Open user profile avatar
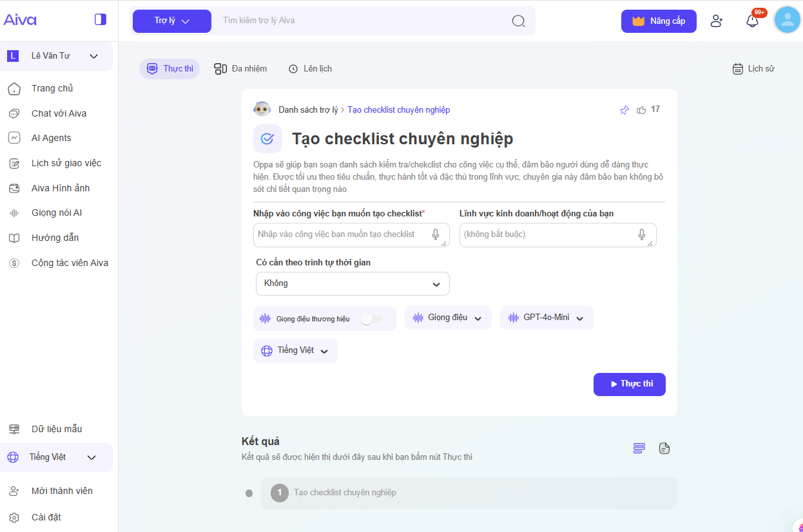Screen dimensions: 803x532 point(787,20)
